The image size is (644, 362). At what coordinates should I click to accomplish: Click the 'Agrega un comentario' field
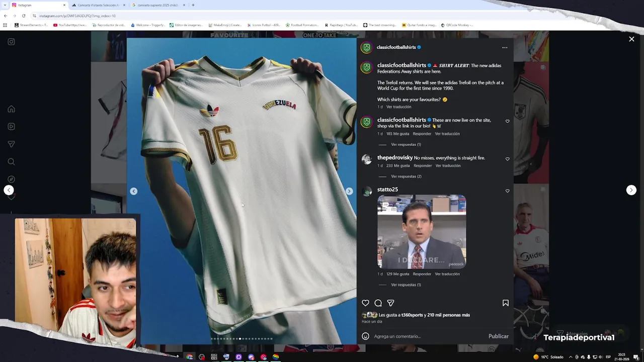click(x=428, y=336)
